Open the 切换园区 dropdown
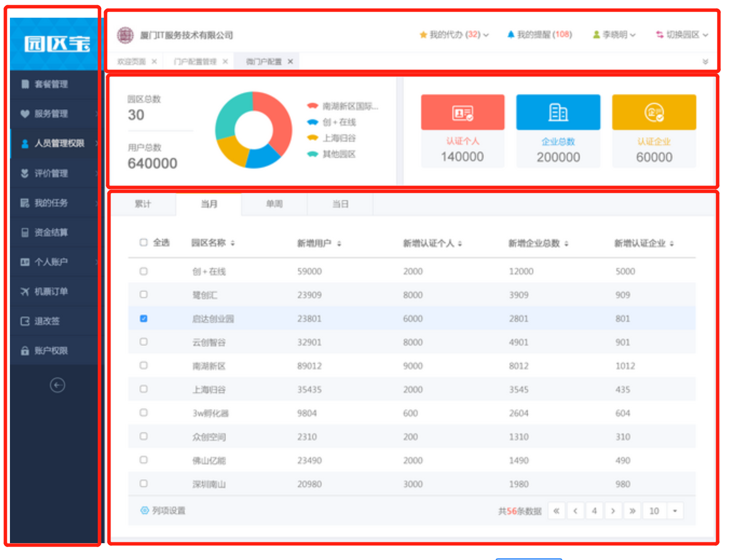 point(682,35)
